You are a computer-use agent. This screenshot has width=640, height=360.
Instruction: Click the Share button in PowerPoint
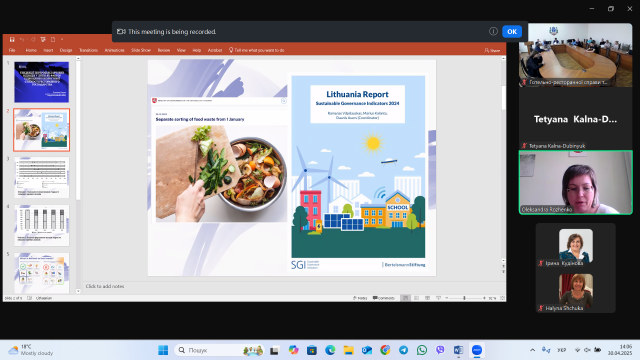492,51
